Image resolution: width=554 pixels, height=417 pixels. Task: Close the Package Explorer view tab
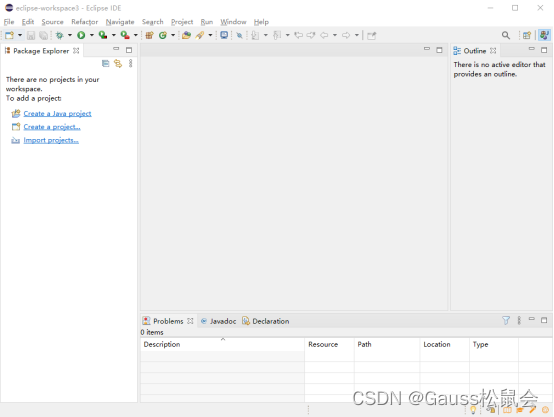[76, 51]
